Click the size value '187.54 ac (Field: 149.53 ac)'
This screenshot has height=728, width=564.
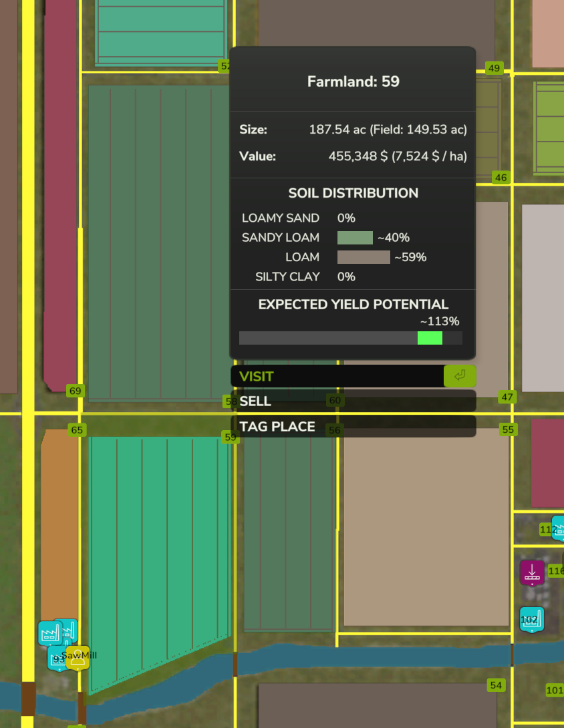point(388,130)
